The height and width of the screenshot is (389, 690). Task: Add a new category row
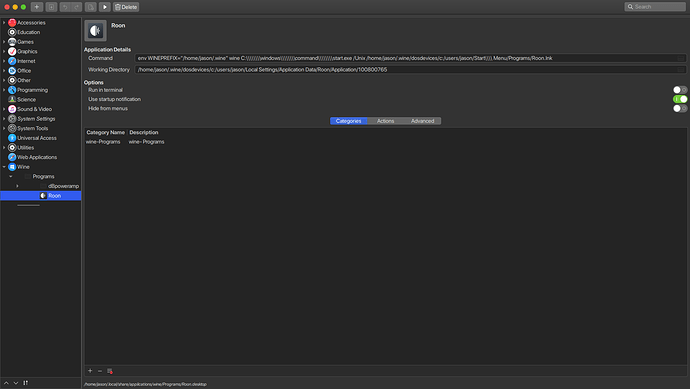click(90, 371)
